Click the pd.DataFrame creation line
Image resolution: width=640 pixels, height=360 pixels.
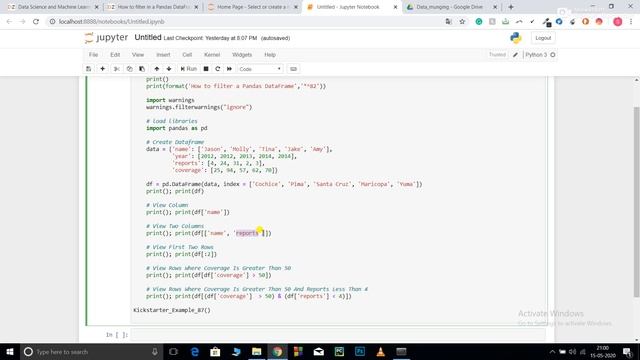284,184
